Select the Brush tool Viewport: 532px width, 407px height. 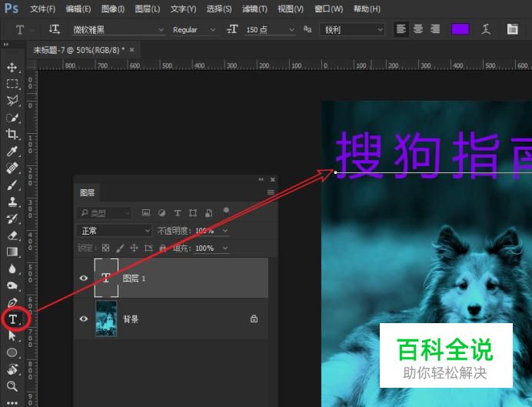[x=12, y=185]
